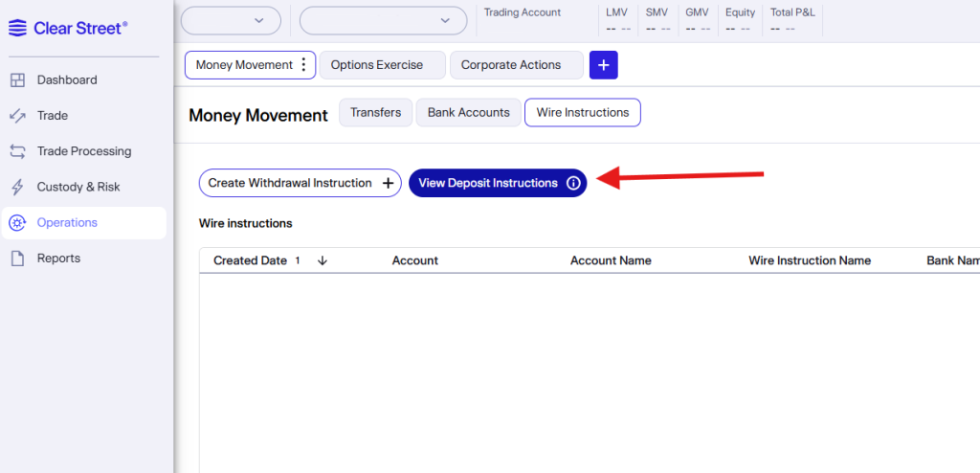Open the first empty header dropdown
Screen dimensions: 980x473
click(232, 21)
